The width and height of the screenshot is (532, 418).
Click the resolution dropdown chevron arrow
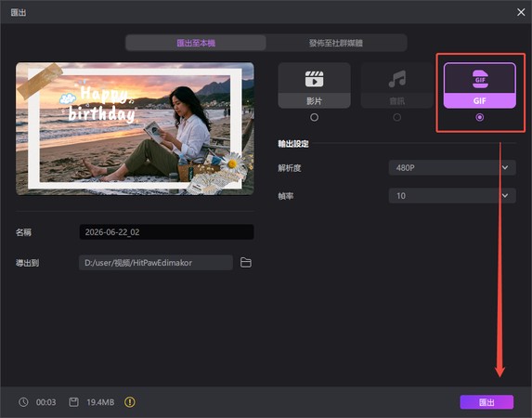click(505, 168)
